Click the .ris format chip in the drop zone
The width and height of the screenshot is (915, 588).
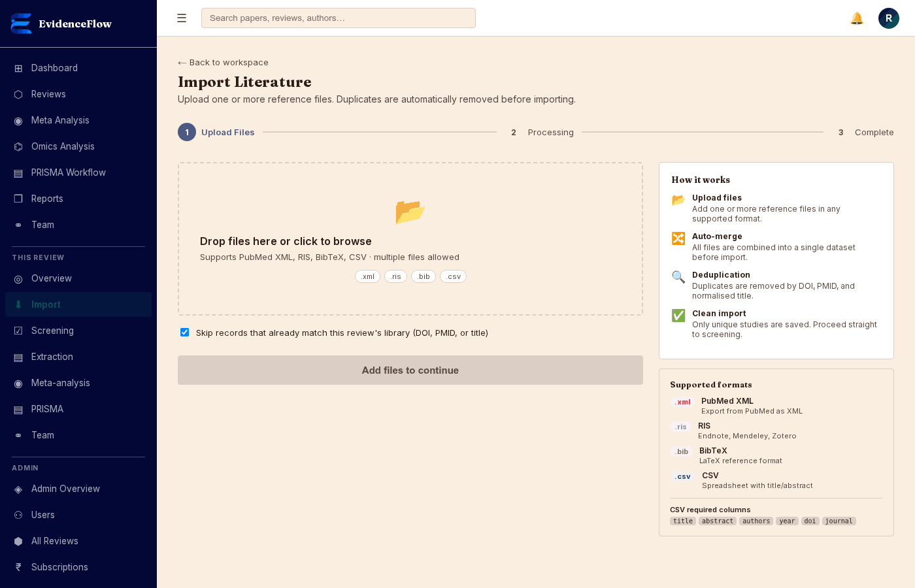[395, 276]
